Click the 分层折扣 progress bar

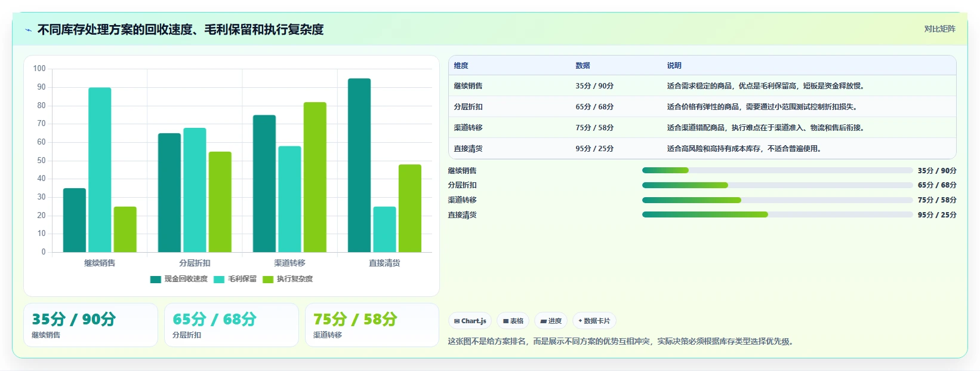(x=777, y=185)
